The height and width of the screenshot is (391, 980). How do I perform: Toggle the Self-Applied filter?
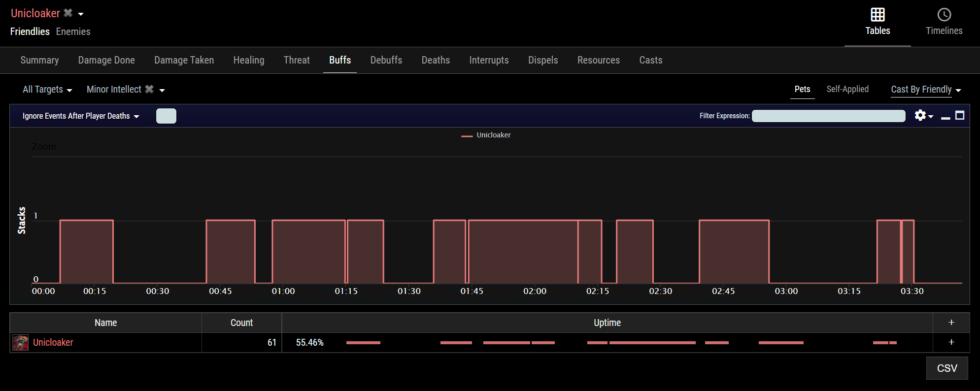click(847, 89)
